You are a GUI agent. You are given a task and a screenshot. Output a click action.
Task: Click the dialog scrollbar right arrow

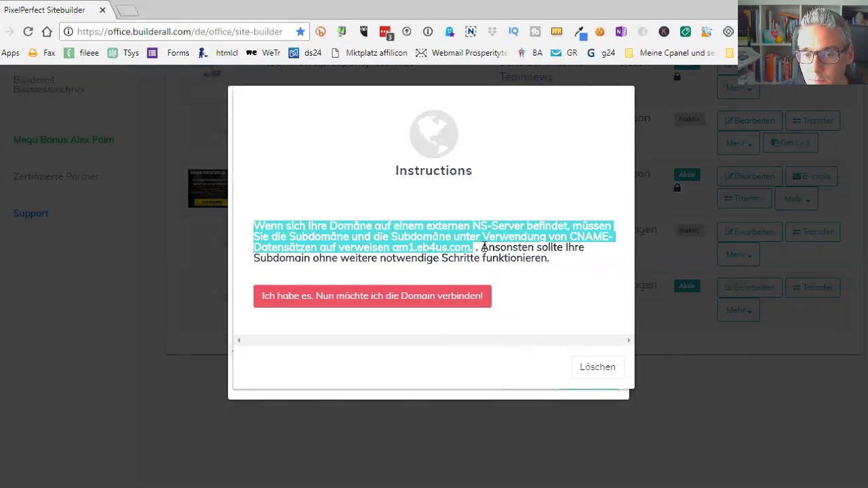(629, 340)
